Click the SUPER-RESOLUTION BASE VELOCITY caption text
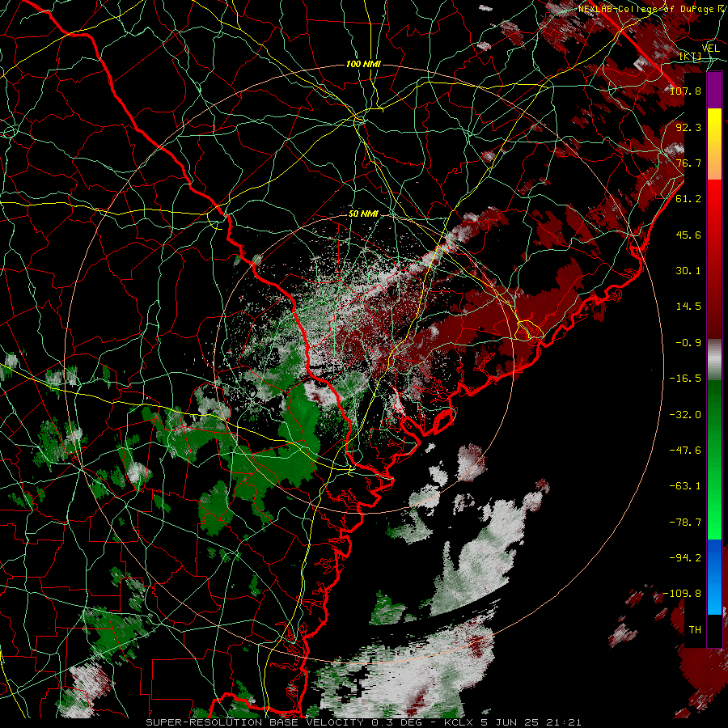Viewport: 728px width, 728px height. (x=255, y=722)
